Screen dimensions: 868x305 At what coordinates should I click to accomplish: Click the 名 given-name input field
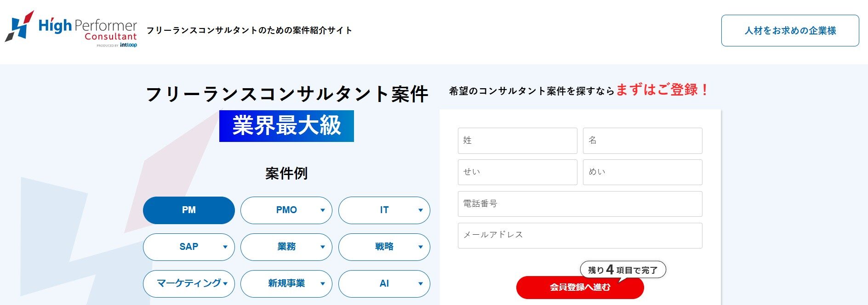click(642, 141)
